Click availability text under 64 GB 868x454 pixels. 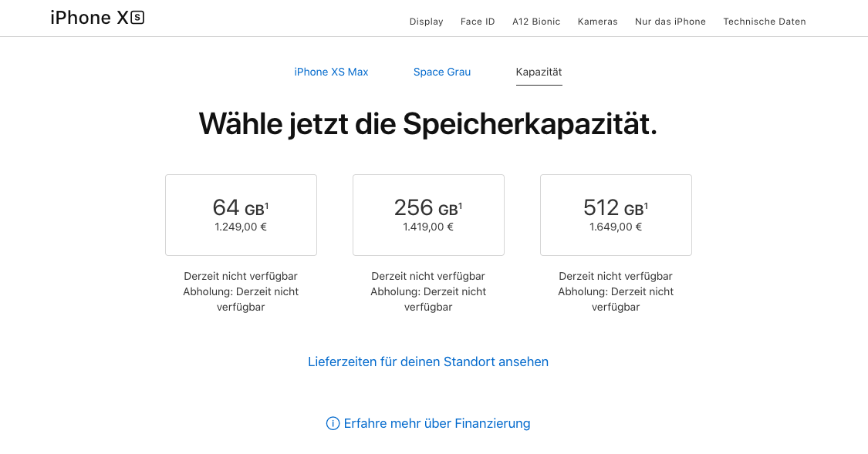click(x=241, y=291)
